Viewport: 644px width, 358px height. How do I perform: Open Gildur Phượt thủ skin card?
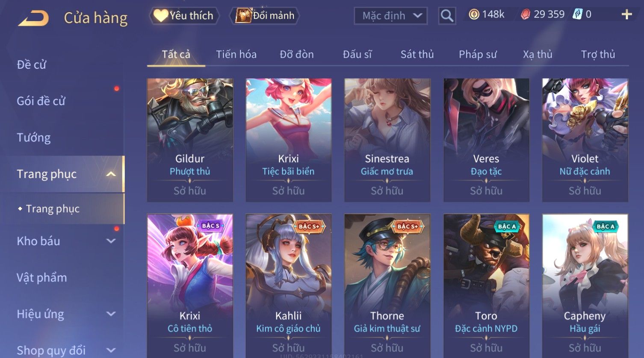pyautogui.click(x=190, y=140)
